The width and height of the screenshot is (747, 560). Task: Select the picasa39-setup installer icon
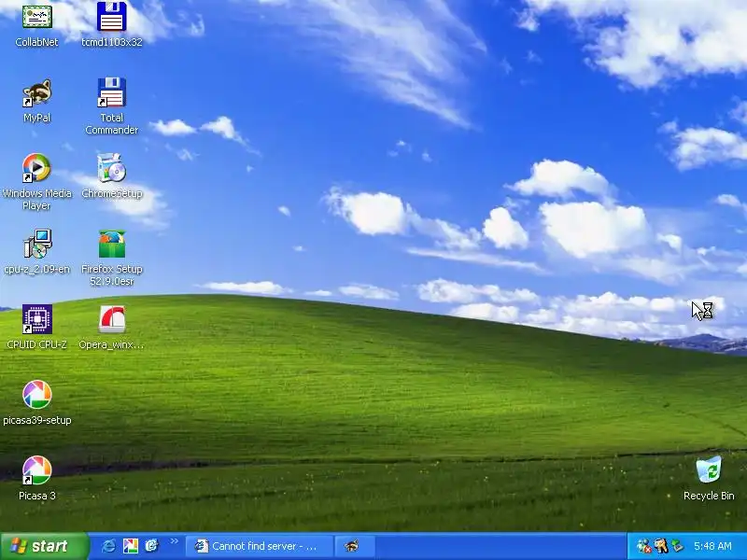[36, 402]
